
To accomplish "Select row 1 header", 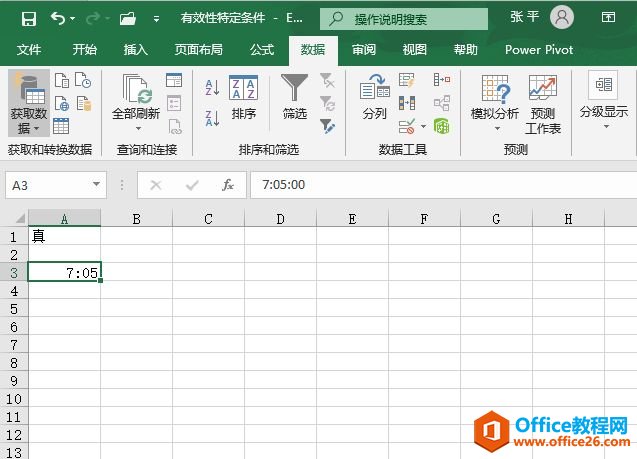I will (x=14, y=236).
